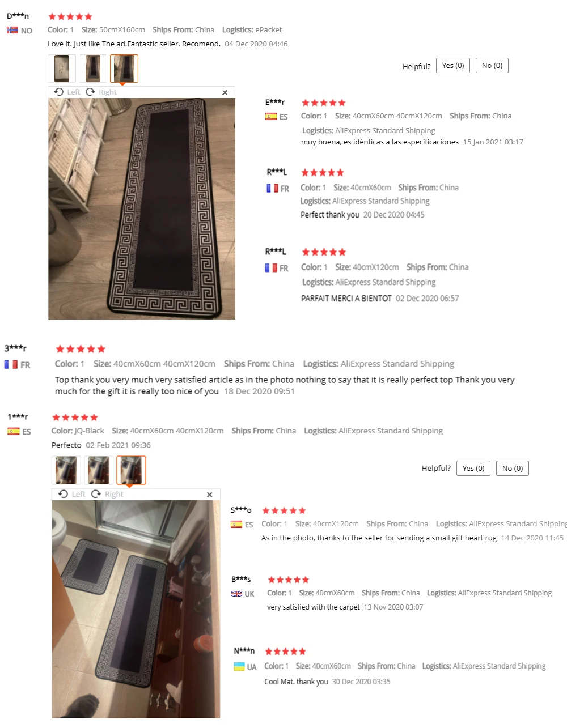Rotate second review photo right
The width and height of the screenshot is (567, 728).
(x=107, y=494)
